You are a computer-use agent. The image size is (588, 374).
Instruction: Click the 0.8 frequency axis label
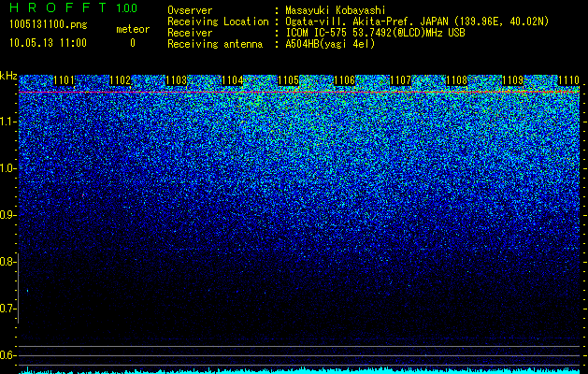click(7, 262)
